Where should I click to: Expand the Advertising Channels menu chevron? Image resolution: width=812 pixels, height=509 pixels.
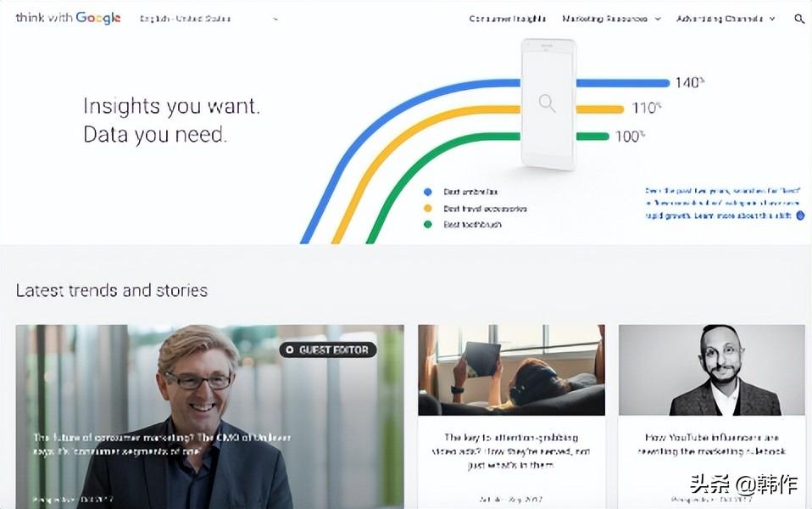(772, 19)
